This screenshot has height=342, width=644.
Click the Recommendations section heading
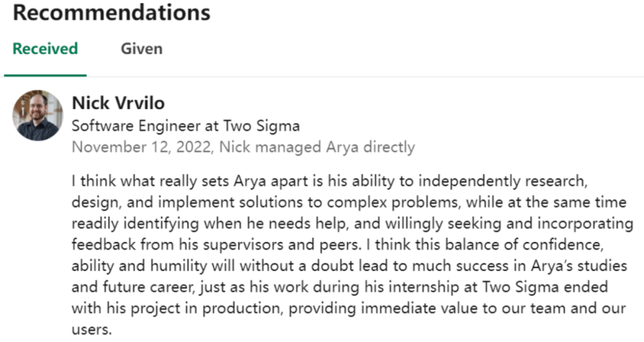[x=112, y=13]
